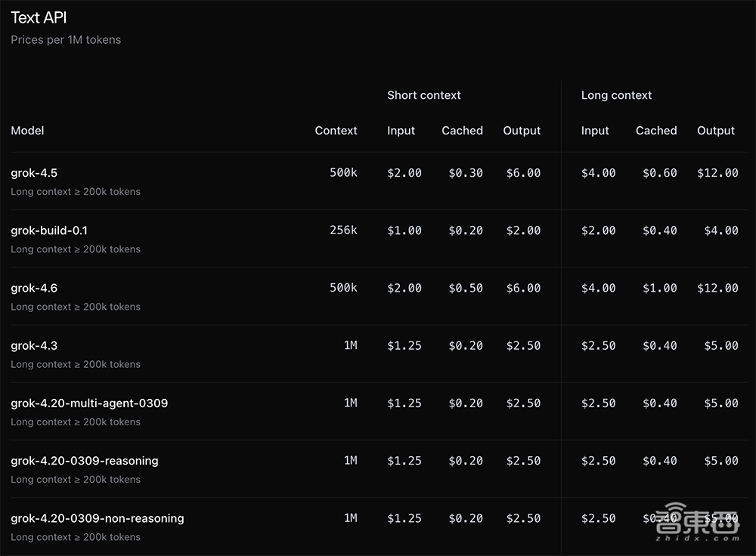Image resolution: width=756 pixels, height=556 pixels.
Task: Click grok-4.20-multi-agent-0309 short context input $1.25
Action: [404, 403]
